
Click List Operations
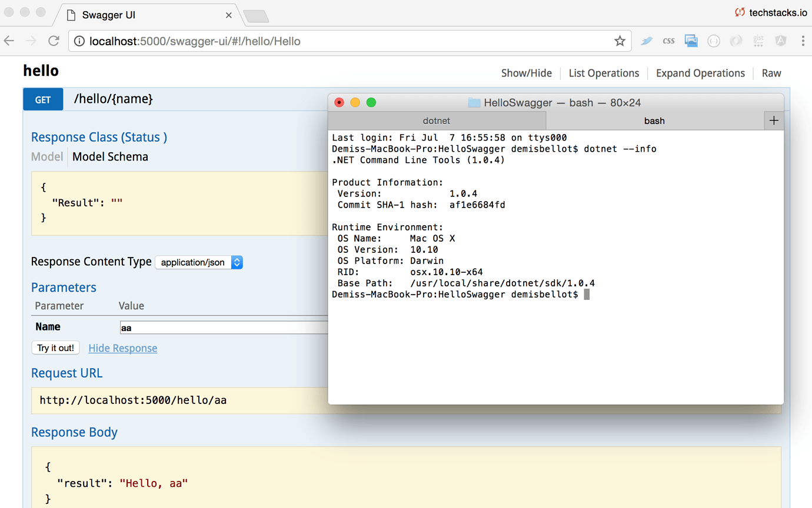[604, 73]
